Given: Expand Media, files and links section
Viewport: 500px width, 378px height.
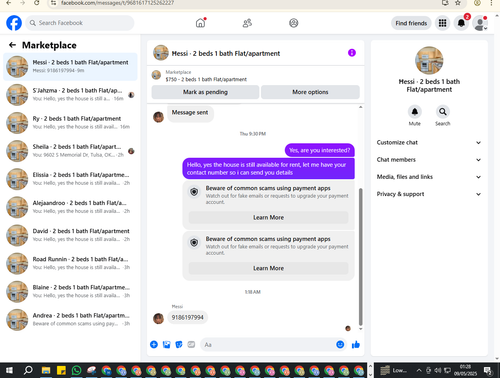Looking at the screenshot, I should click(x=429, y=177).
